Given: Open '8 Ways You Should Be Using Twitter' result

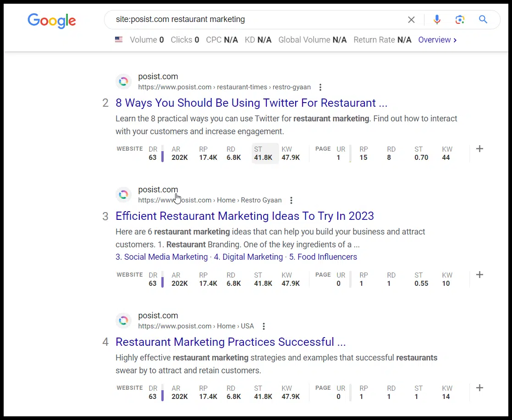Looking at the screenshot, I should pyautogui.click(x=251, y=103).
